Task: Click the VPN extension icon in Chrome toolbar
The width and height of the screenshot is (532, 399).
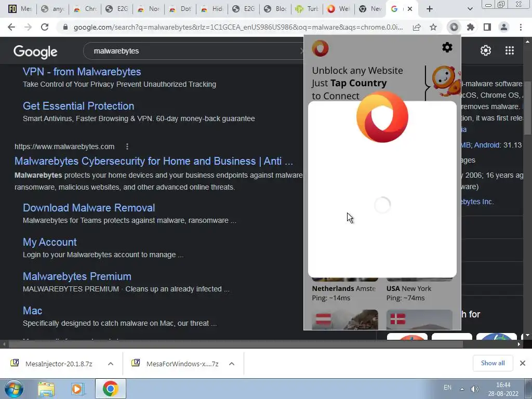Action: [454, 27]
